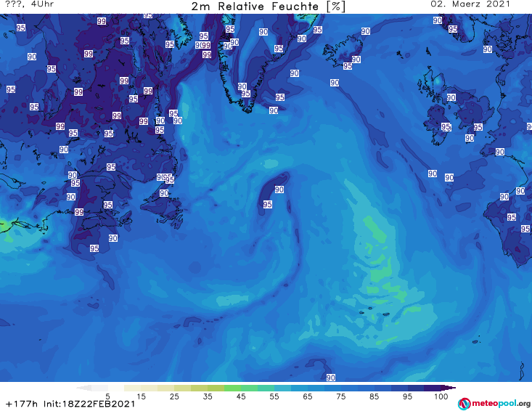Click the colorbar tick label 45
The image size is (532, 411).
pos(240,396)
